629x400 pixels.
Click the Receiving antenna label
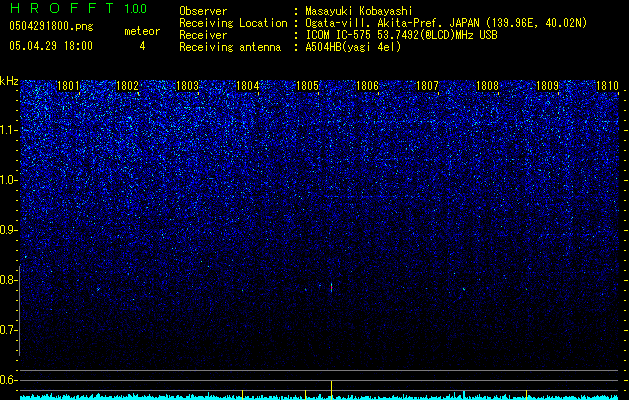click(230, 47)
